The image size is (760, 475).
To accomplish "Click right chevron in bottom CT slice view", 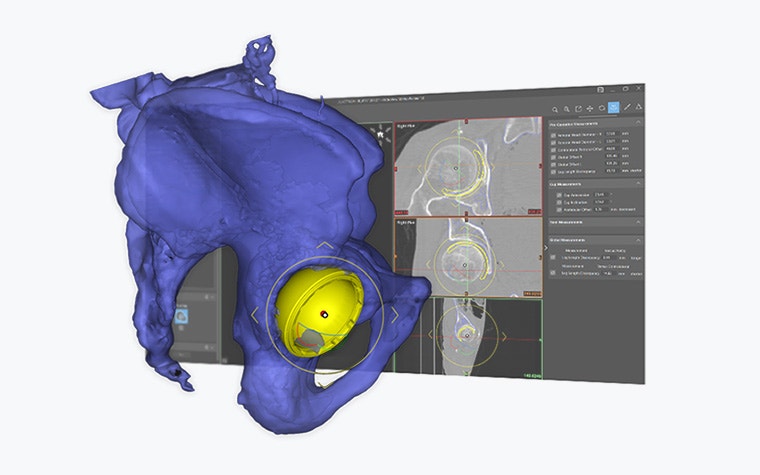I will [x=504, y=336].
